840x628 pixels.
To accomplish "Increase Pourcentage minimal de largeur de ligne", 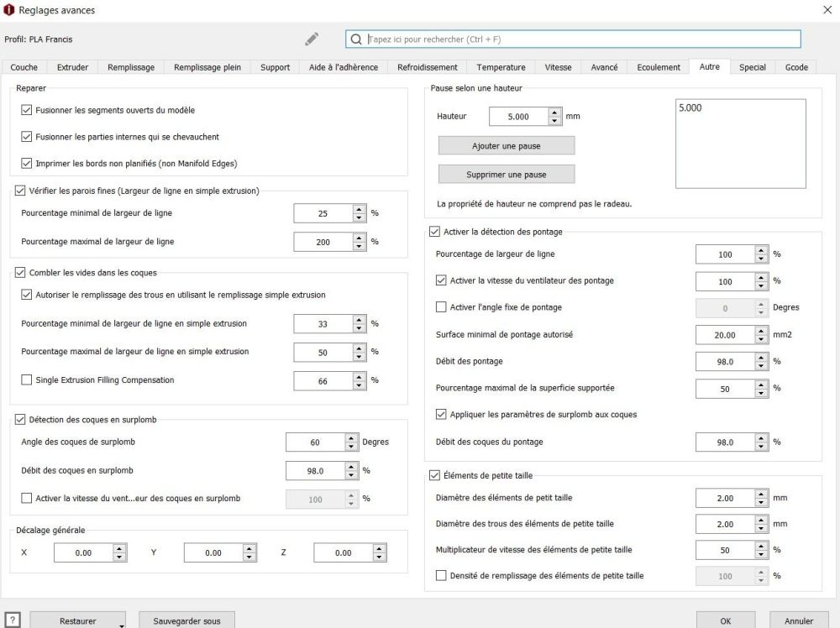I will coord(359,209).
